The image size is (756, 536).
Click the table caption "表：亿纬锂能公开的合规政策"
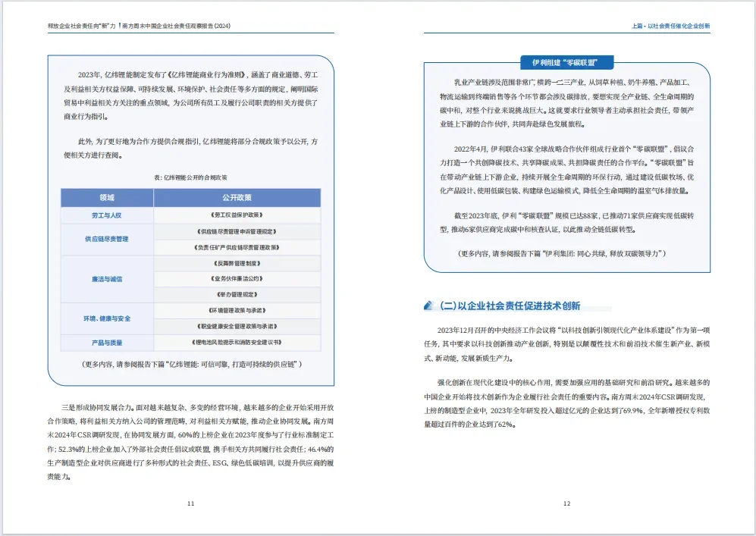[190, 177]
